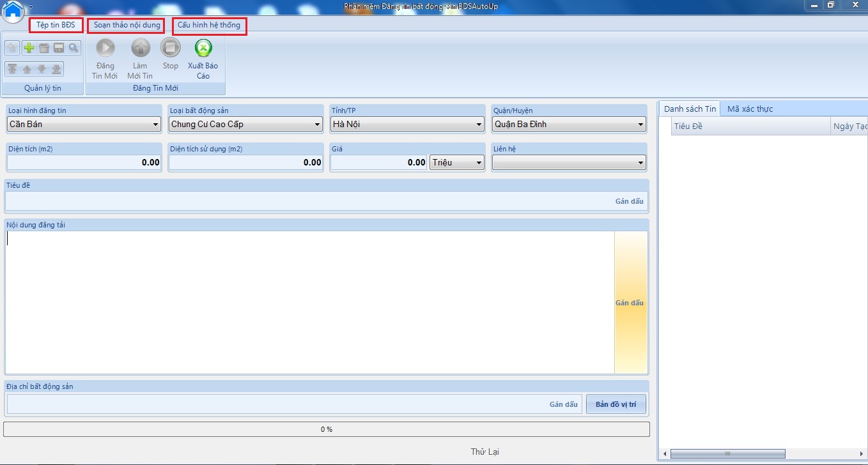868x465 pixels.
Task: Click Gán dấu button beside Tiêu đề field
Action: tap(629, 201)
